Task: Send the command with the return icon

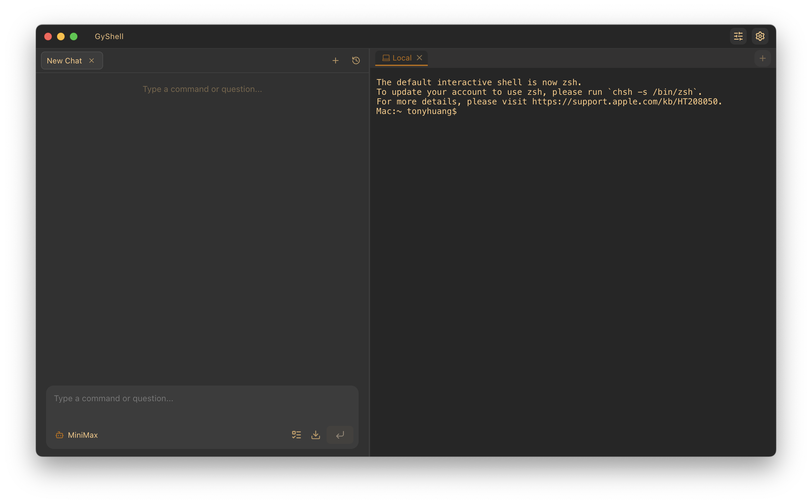Action: [340, 435]
